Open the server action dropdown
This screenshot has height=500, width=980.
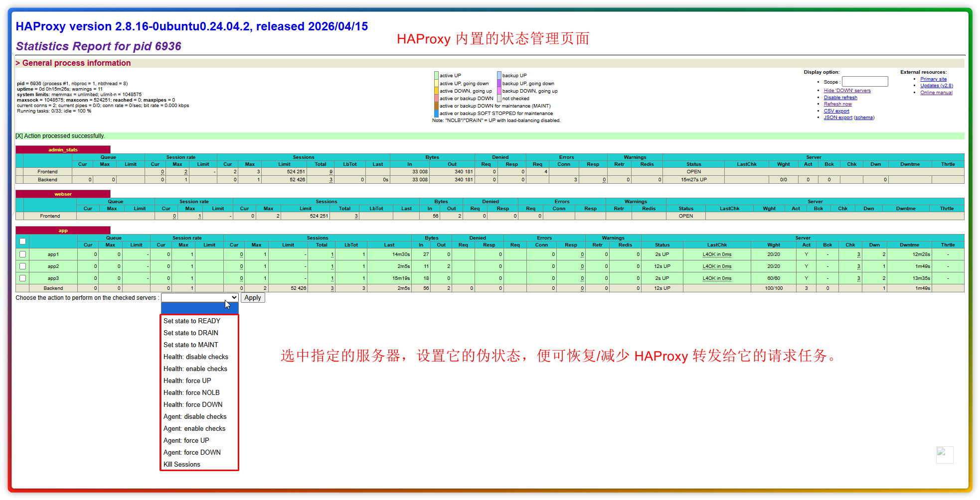click(199, 298)
